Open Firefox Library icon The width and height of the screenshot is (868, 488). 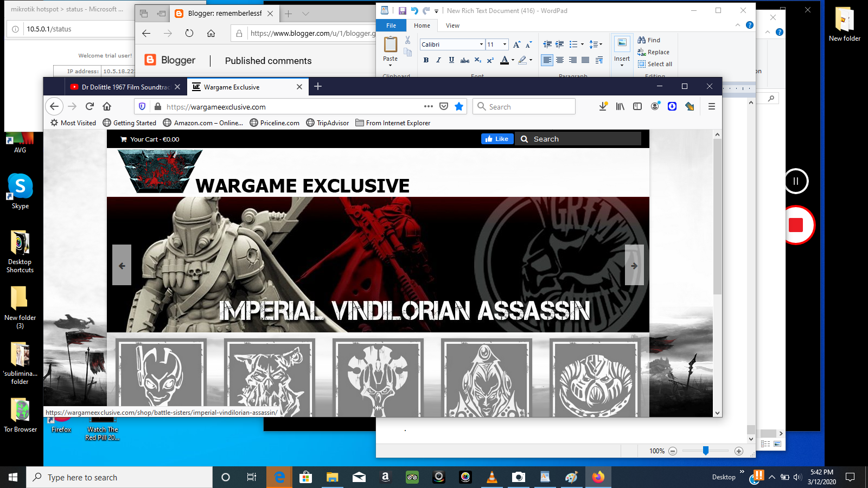[x=620, y=106]
